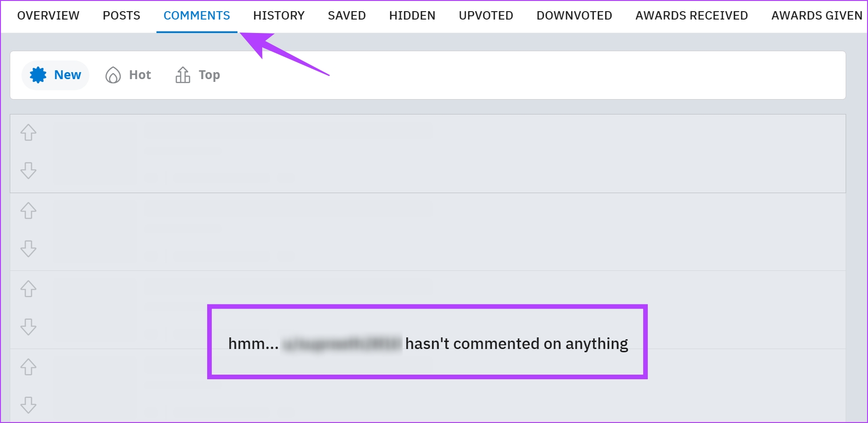Image resolution: width=868 pixels, height=423 pixels.
Task: Upvote the first comment placeholder
Action: [x=28, y=133]
